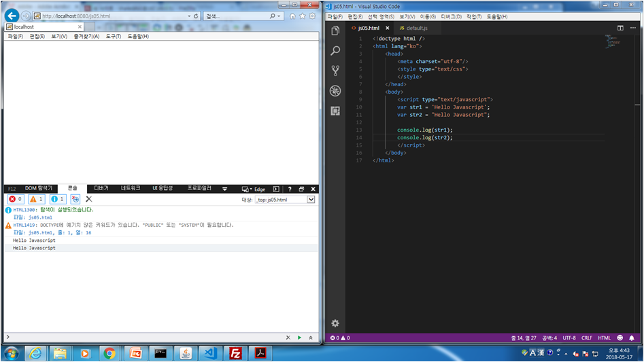Switch to 네트워크 tab in F12 tools
This screenshot has height=362, width=644.
pos(130,188)
